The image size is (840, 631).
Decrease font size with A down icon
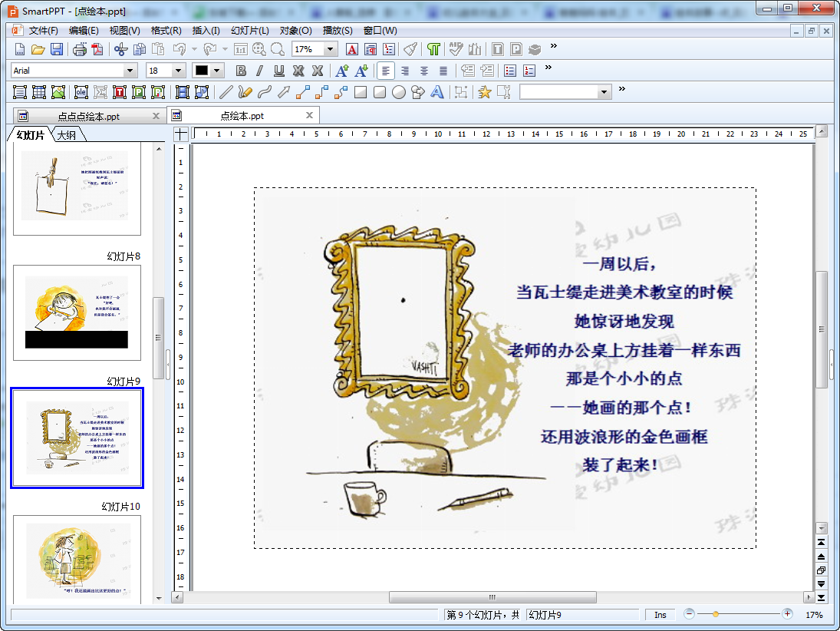coord(361,71)
